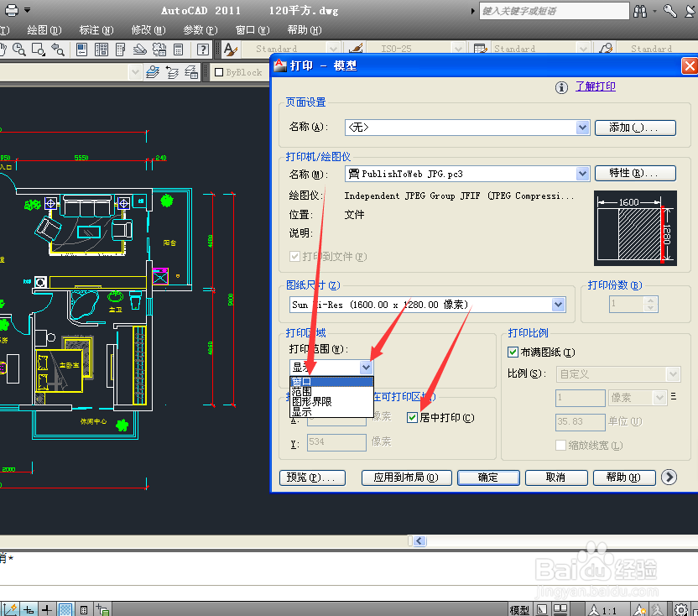Viewport: 698px width, 616px height.
Task: Open the 参数 menu
Action: (201, 30)
